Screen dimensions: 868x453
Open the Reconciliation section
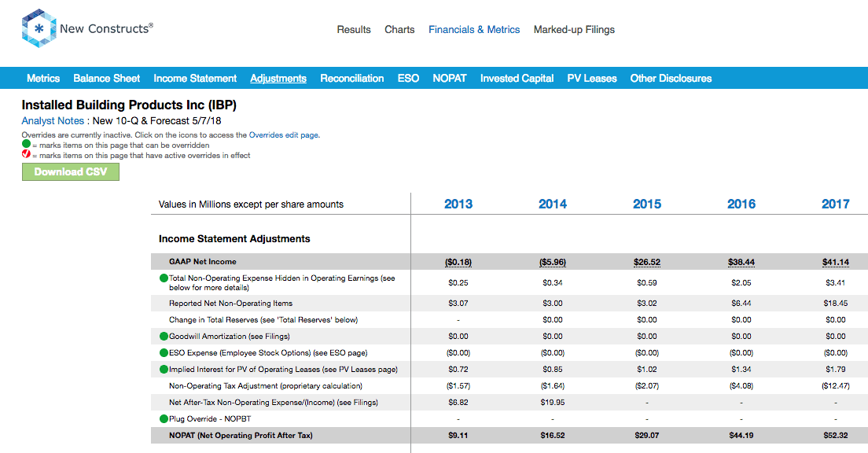352,78
